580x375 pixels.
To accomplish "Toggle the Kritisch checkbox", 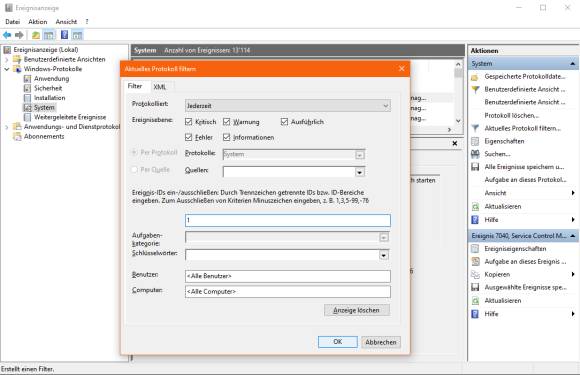I will click(x=189, y=122).
